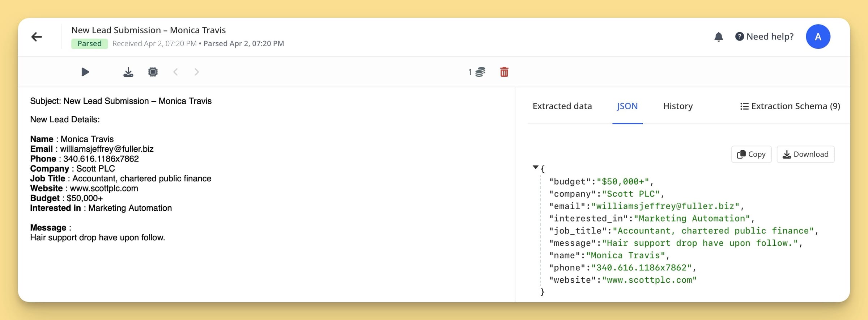Click the Parsed status badge
Viewport: 868px width, 320px height.
click(x=89, y=43)
